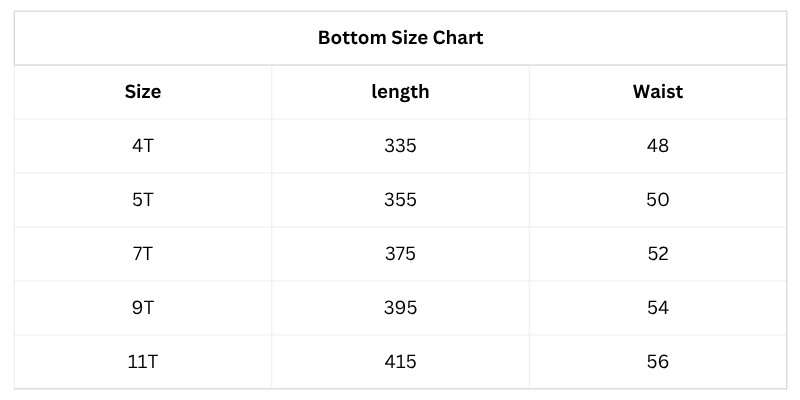Click the 7T size cell
Image resolution: width=800 pixels, height=400 pixels.
point(143,254)
